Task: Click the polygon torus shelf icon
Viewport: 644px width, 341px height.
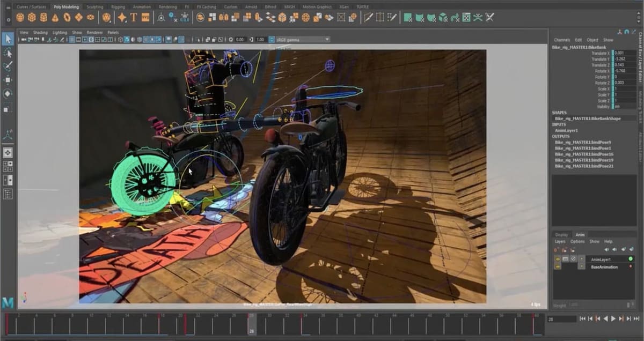Action: 67,17
